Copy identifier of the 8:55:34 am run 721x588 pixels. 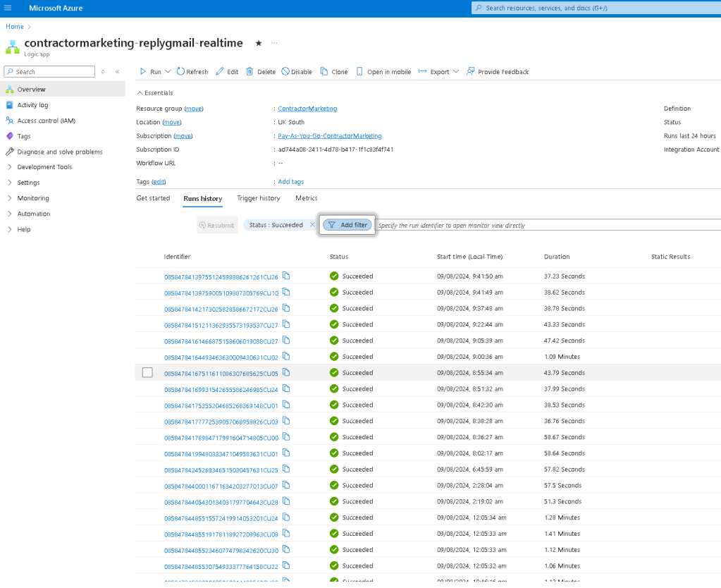coord(286,373)
